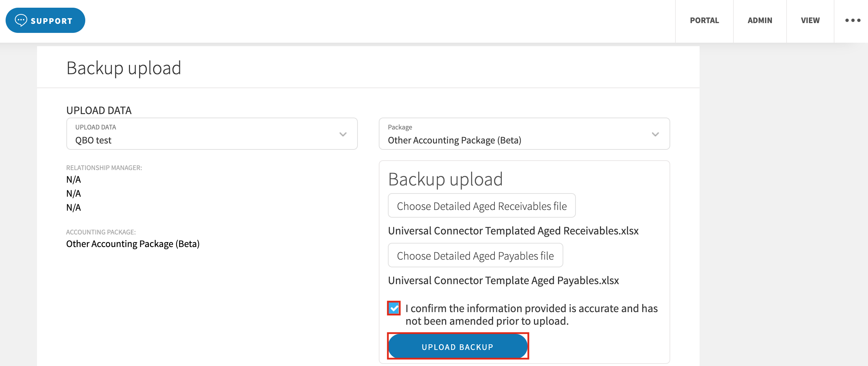Untick the accuracy confirmation checkbox
This screenshot has height=366, width=868.
coord(394,308)
